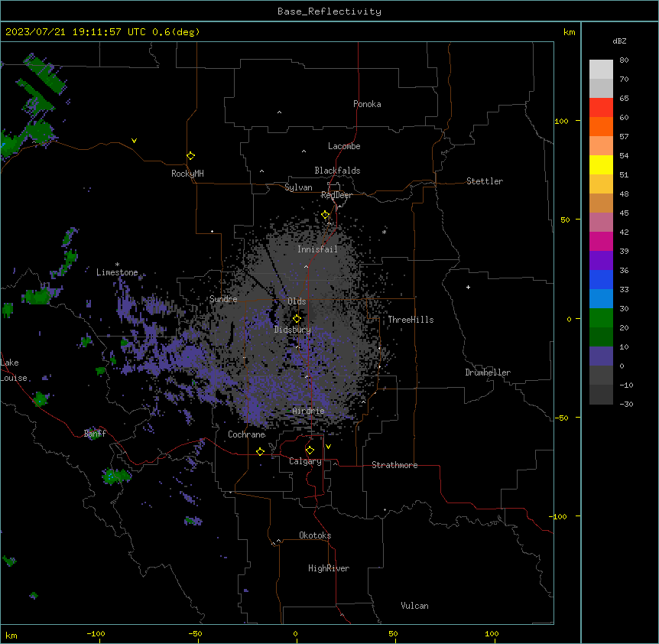This screenshot has width=659, height=644.
Task: Click the yellow diamond between Olds and Didsbury
Action: tap(297, 319)
